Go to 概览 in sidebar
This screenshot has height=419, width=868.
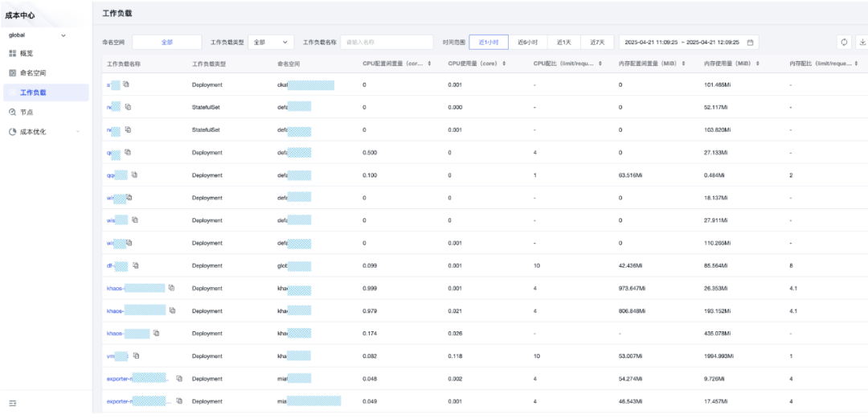click(x=46, y=53)
